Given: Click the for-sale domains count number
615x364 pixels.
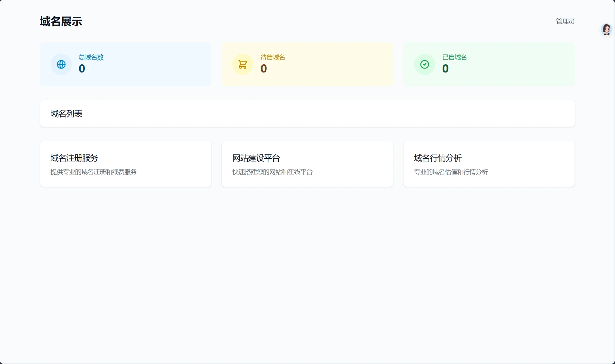Looking at the screenshot, I should point(264,69).
